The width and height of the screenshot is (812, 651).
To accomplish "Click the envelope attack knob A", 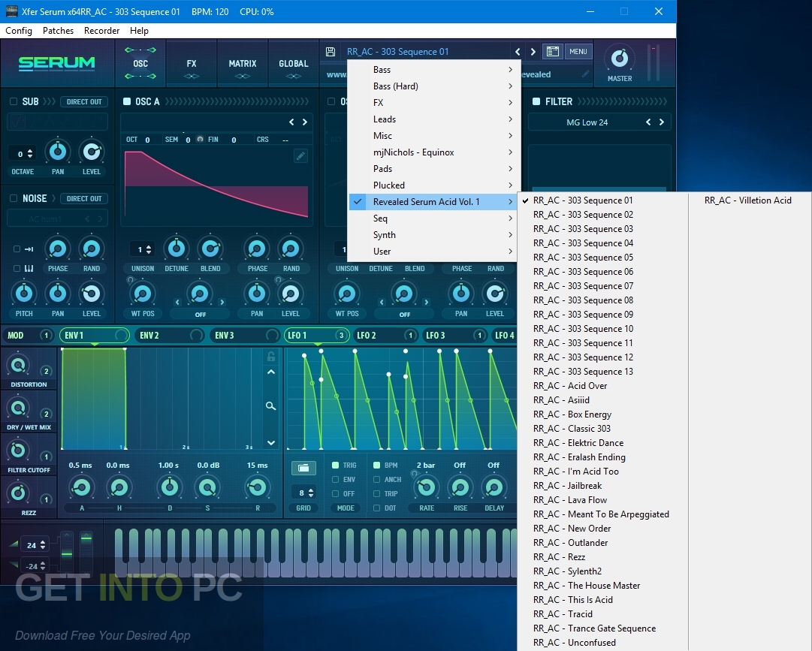I will point(82,487).
